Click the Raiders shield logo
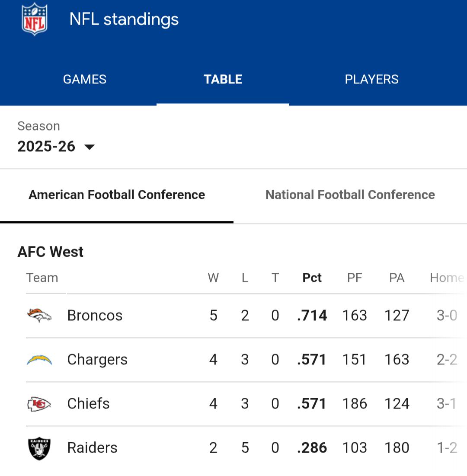 (39, 448)
